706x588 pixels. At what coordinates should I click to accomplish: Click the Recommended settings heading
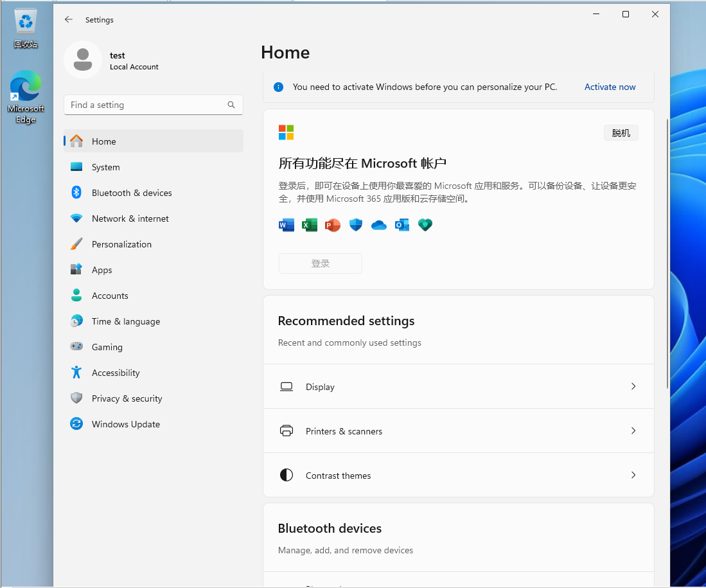tap(346, 321)
